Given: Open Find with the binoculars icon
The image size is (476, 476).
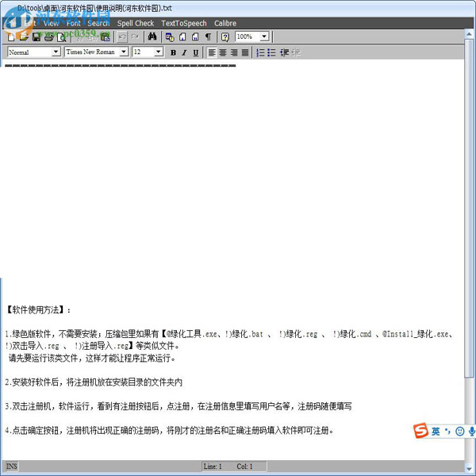Looking at the screenshot, I should (152, 37).
